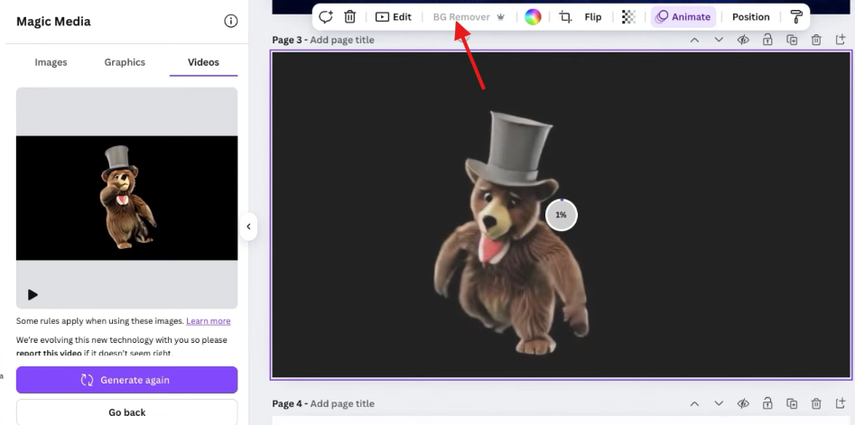Open the Magic Media info icon
This screenshot has height=425, width=855.
(x=231, y=21)
